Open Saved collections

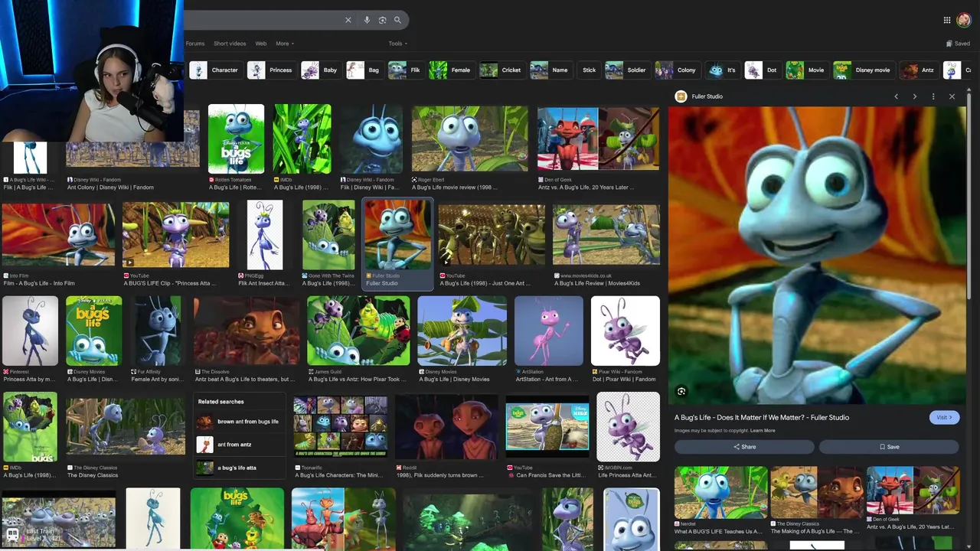pyautogui.click(x=958, y=44)
